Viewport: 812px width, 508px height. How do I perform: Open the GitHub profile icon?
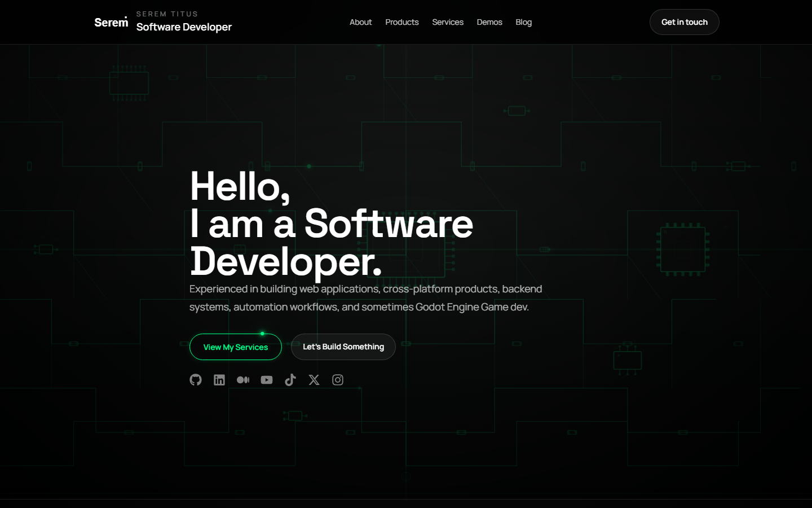click(196, 380)
